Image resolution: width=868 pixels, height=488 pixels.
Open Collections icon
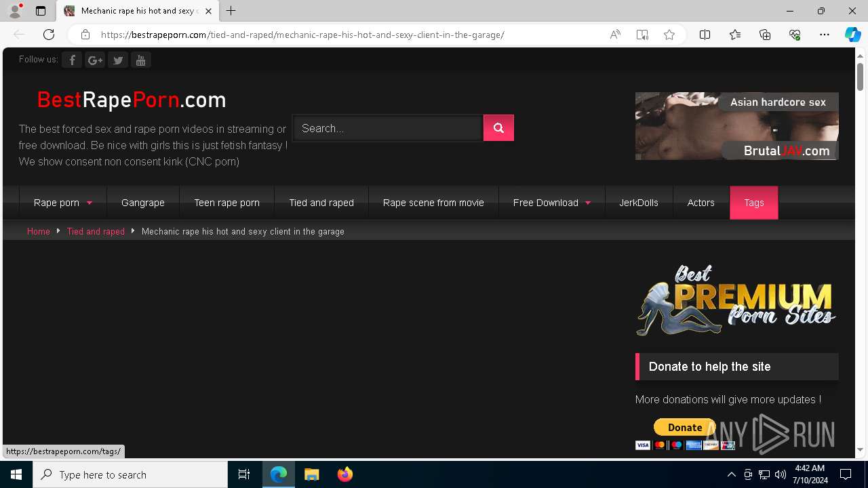point(765,35)
